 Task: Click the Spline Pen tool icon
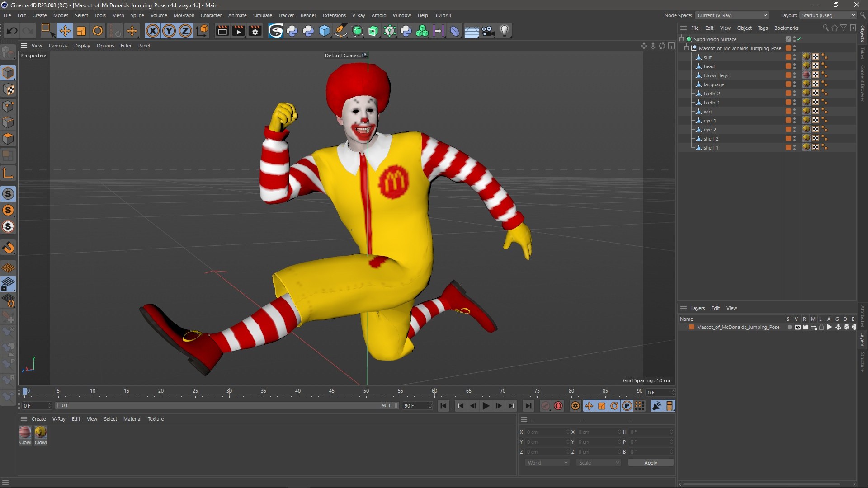(341, 31)
